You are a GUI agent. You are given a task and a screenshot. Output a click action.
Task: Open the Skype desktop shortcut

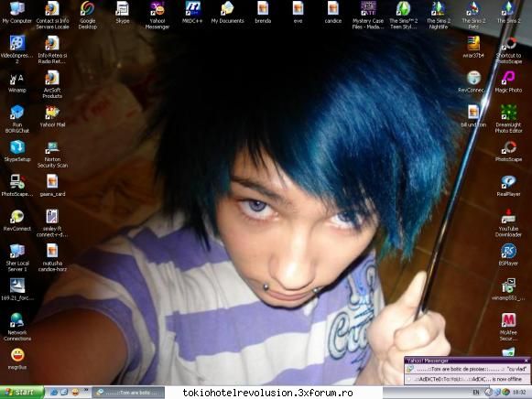[123, 13]
